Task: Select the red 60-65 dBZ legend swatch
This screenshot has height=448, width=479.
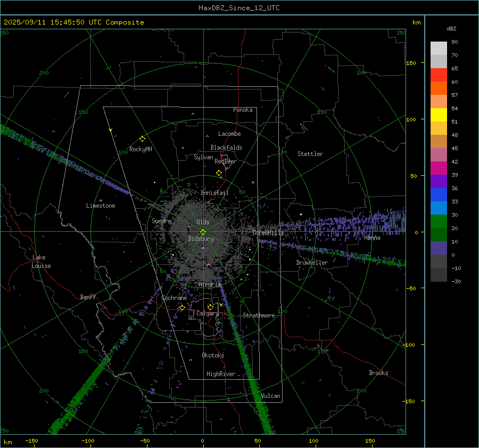Action: pos(439,75)
